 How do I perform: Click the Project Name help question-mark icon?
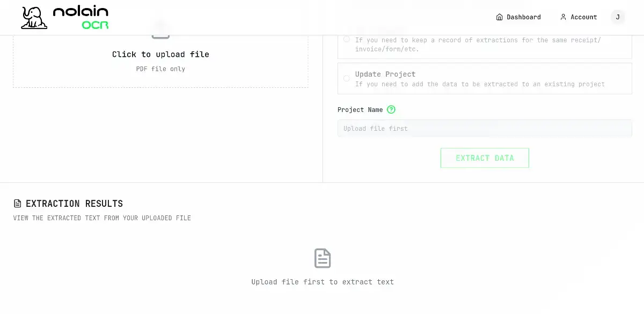coord(391,109)
